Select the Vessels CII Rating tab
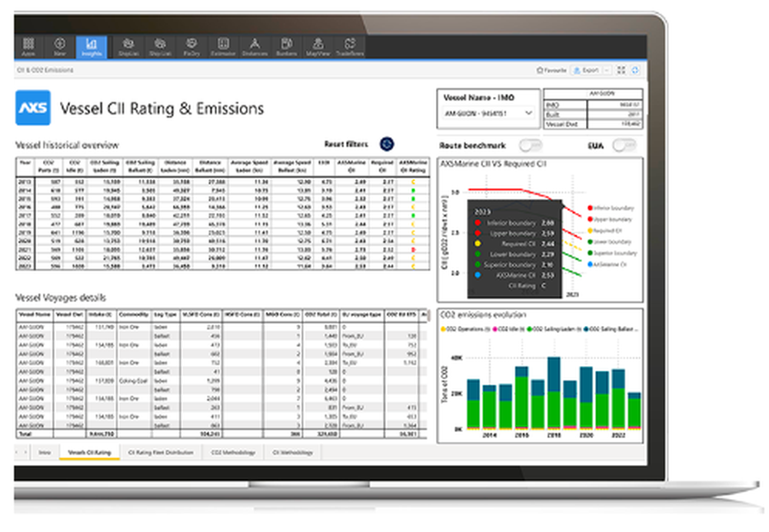The image size is (769, 532). [x=89, y=452]
